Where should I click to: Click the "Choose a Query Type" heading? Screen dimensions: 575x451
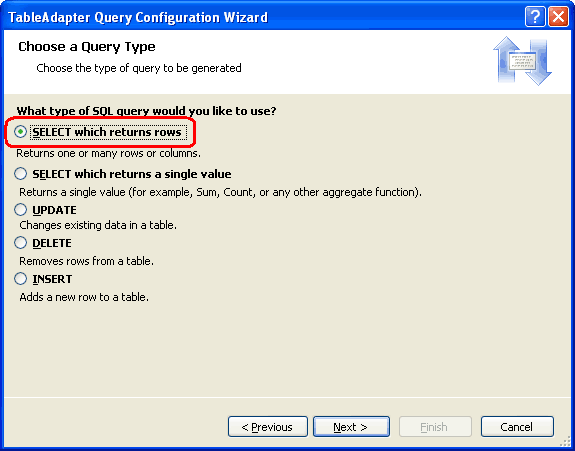[x=87, y=47]
